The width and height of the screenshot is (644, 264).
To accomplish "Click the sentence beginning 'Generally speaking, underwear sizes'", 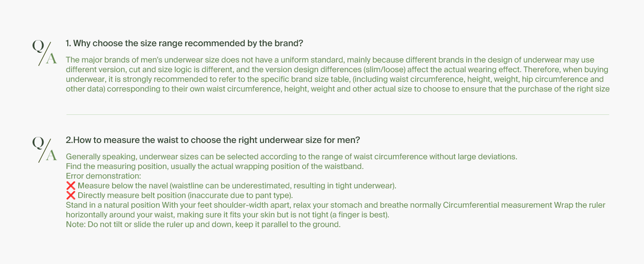I will tap(292, 157).
